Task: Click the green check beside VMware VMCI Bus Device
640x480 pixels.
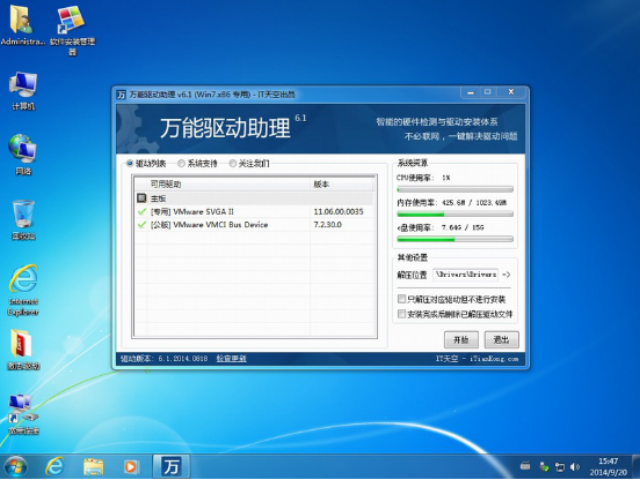Action: pos(142,224)
